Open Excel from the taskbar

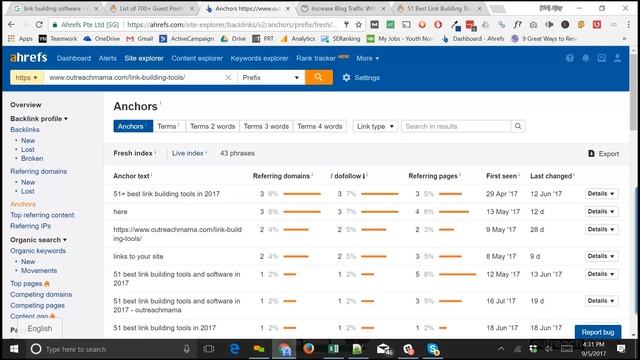333,349
